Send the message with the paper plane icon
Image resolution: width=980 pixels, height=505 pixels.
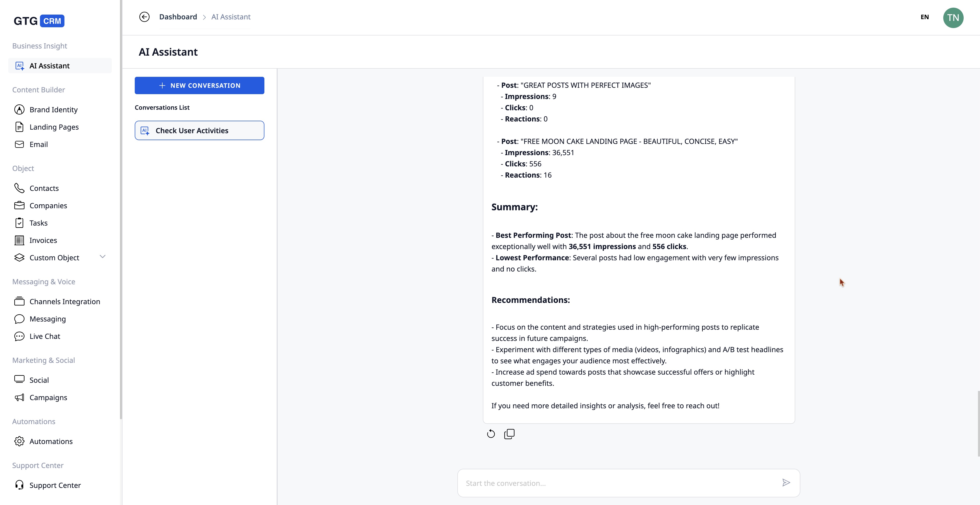point(786,483)
